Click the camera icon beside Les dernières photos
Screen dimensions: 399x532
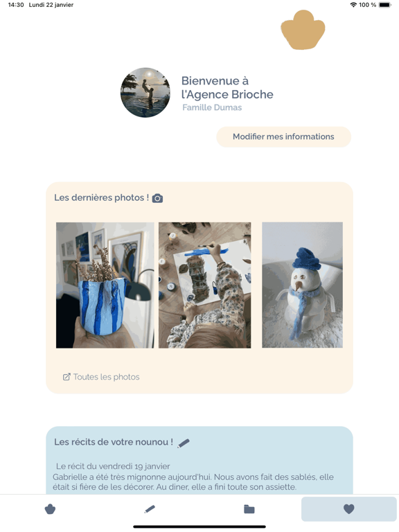coord(157,198)
